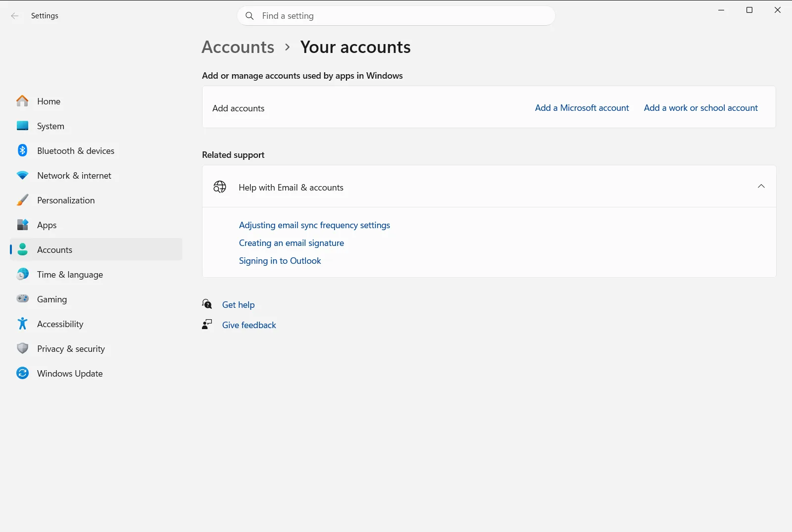792x532 pixels.
Task: Click the Time & language globe icon
Action: tap(22, 274)
